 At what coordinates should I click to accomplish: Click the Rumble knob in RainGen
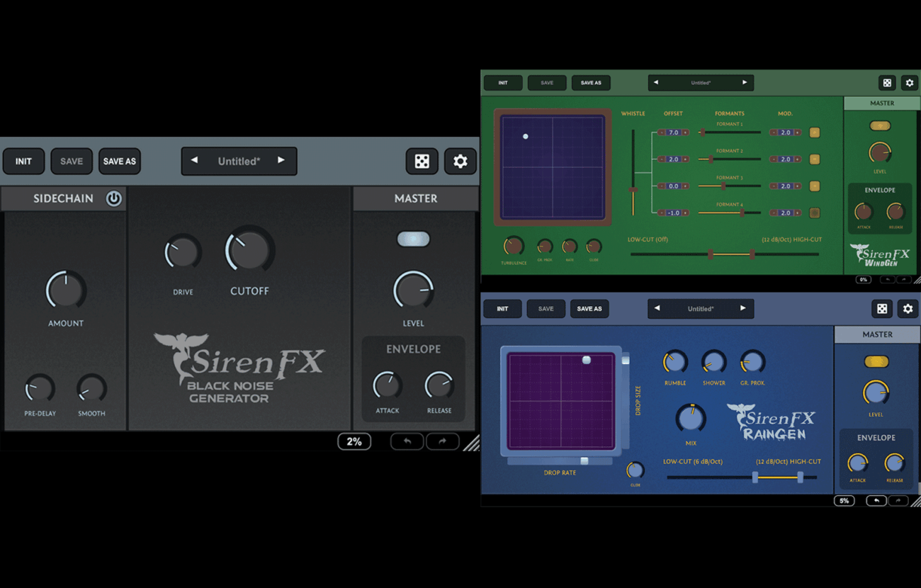pos(675,362)
